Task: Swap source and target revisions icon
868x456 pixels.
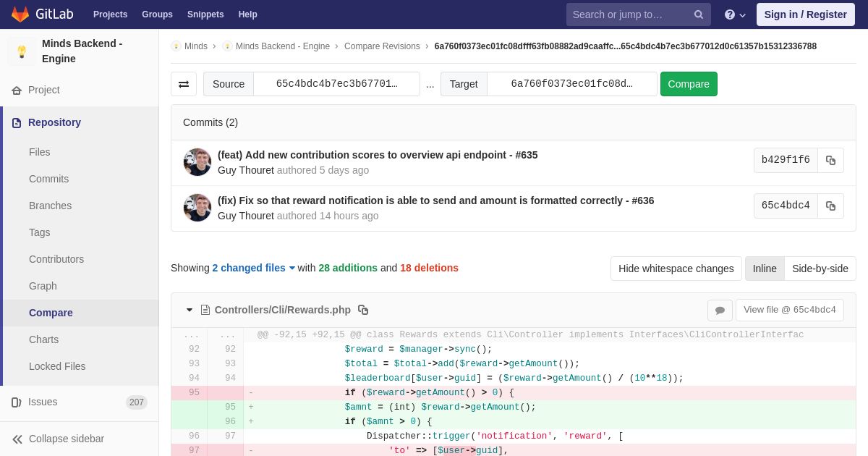Action: [x=184, y=84]
